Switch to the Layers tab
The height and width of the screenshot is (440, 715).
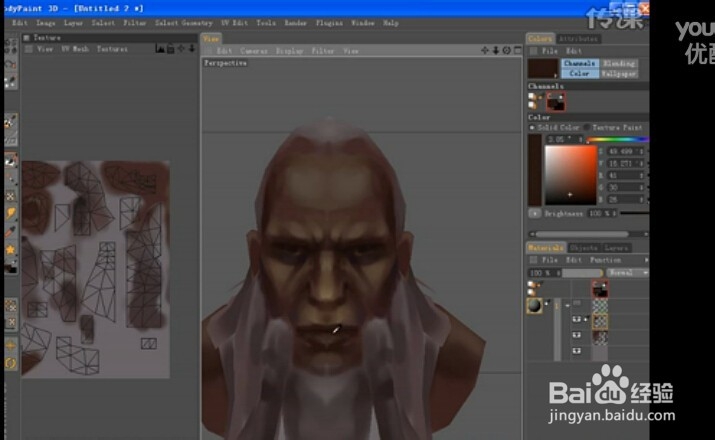coord(616,248)
